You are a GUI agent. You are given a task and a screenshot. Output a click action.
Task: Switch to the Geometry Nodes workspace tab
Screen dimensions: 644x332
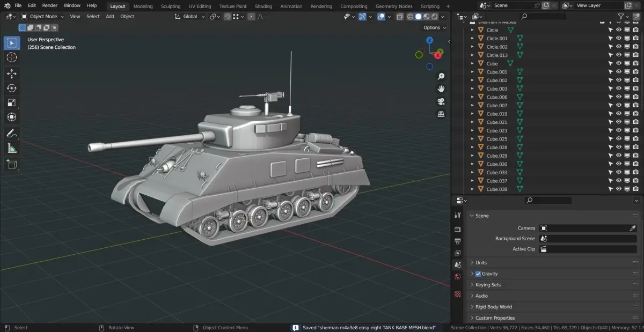point(394,6)
